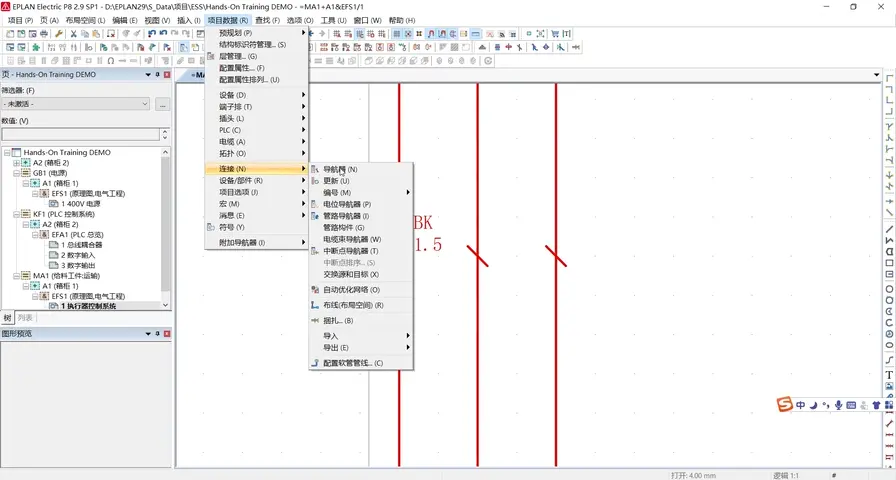
Task: Click the new project icon at toolbar start
Action: (10, 34)
